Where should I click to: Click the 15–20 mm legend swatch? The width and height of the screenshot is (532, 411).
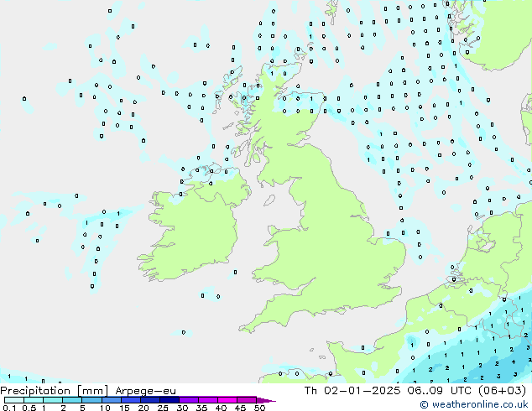pyautogui.click(x=130, y=400)
